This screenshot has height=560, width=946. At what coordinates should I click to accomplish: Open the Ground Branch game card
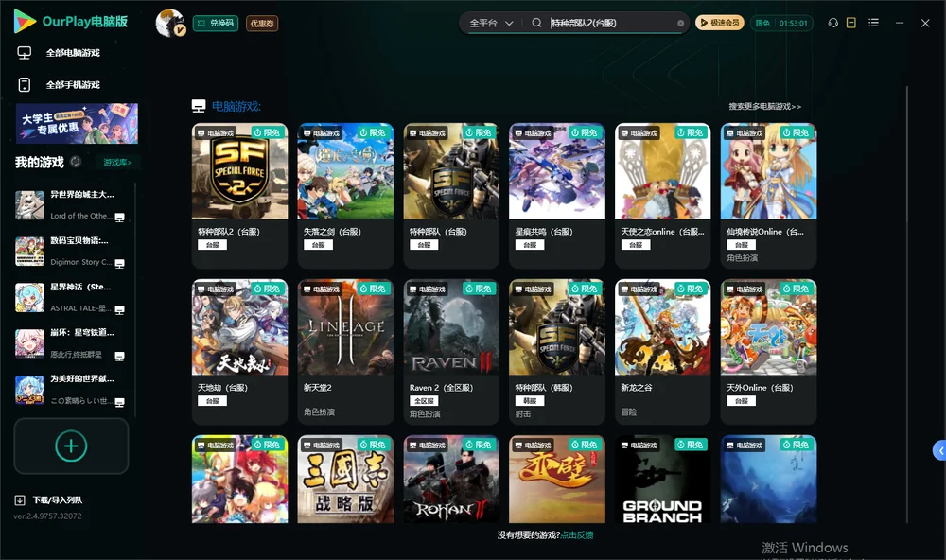coord(662,480)
